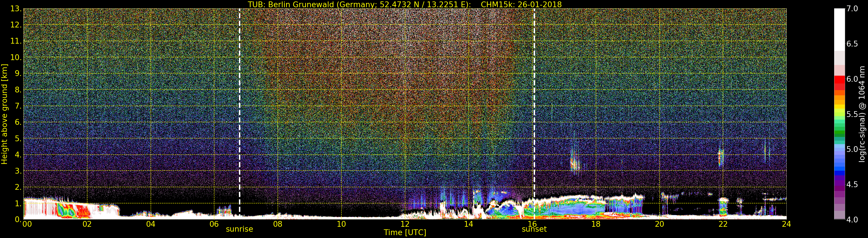Pick the "24" hour tick on time axis
Image resolution: width=868 pixels, height=238 pixels.
pyautogui.click(x=786, y=224)
